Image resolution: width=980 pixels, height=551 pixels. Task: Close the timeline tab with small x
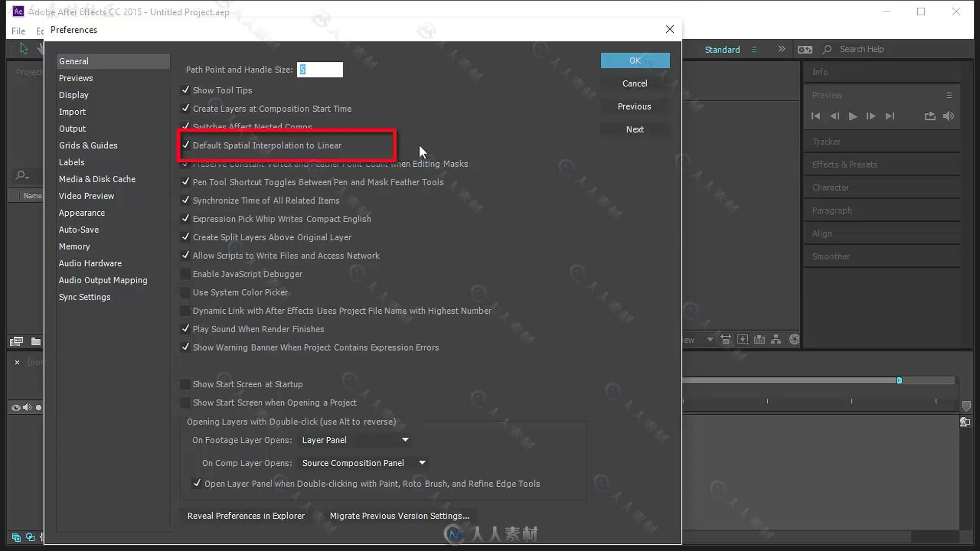pos(17,362)
